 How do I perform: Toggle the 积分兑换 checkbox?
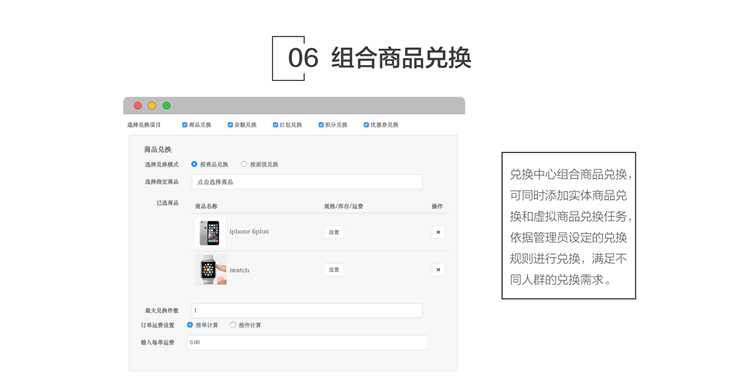[321, 125]
